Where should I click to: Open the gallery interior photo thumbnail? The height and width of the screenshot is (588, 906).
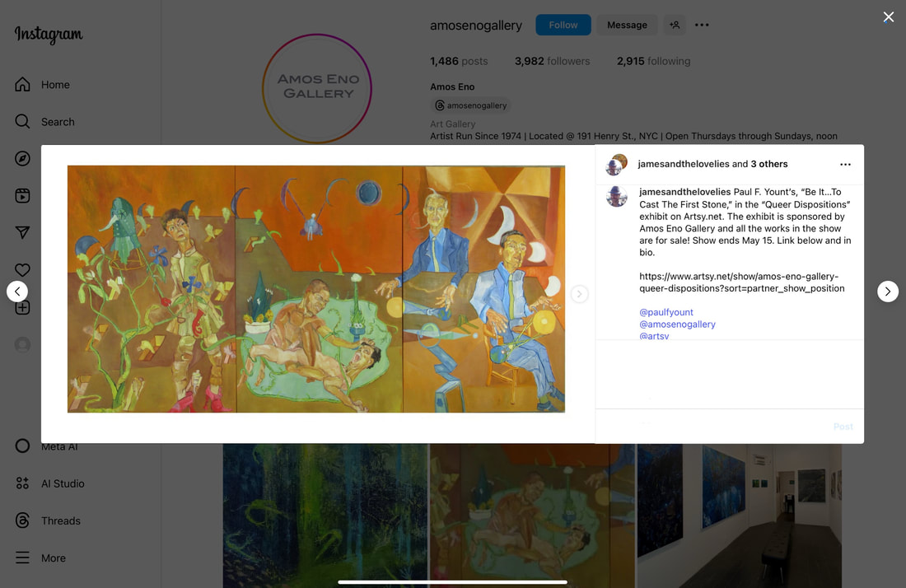coord(739,516)
